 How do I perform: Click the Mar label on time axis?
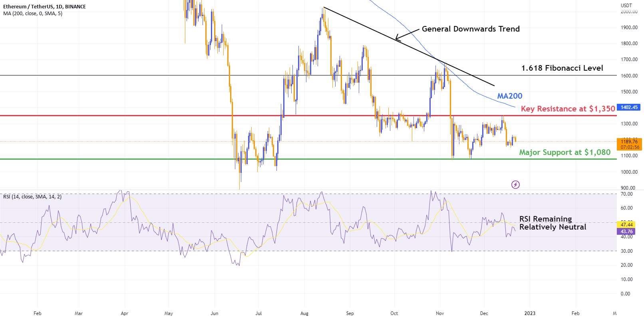click(79, 313)
